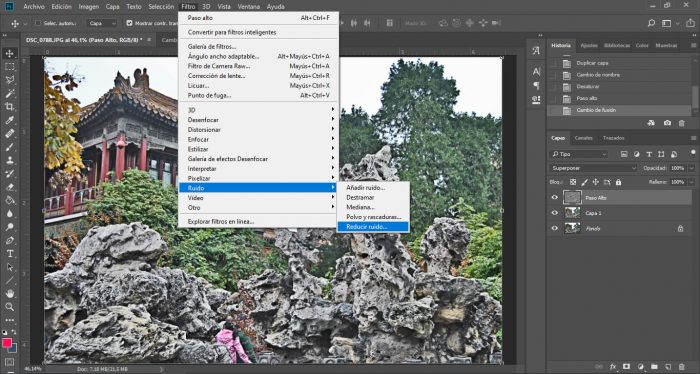Screen dimensions: 700x374
Task: Open the workspace switcher dropdown
Action: [x=670, y=23]
